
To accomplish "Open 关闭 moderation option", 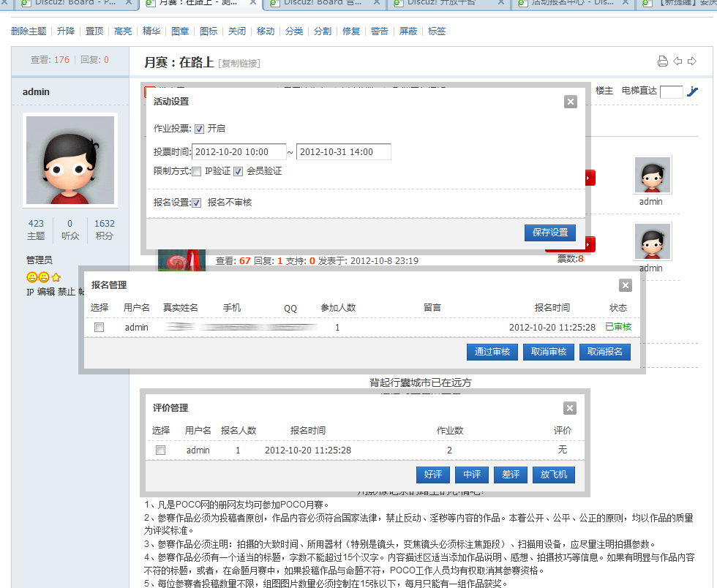I will [x=237, y=31].
